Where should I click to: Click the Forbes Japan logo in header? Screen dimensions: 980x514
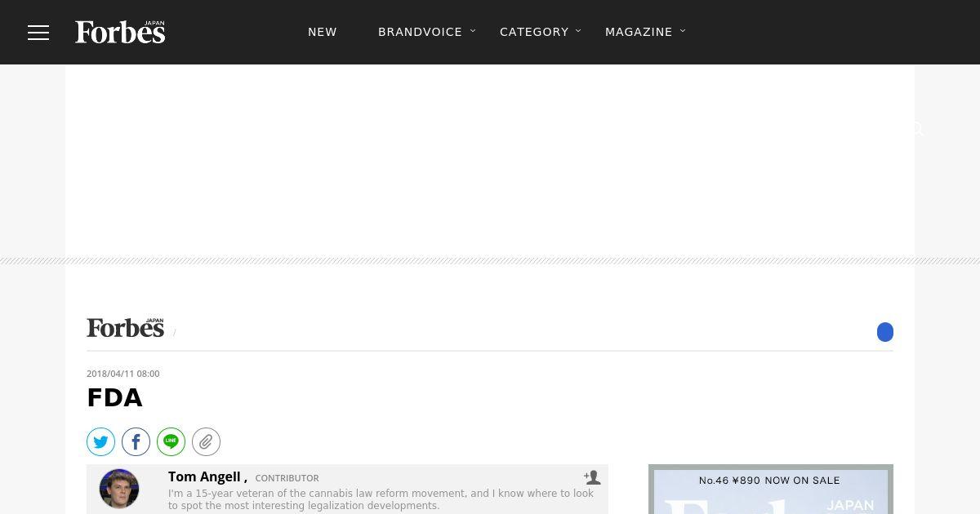click(120, 32)
